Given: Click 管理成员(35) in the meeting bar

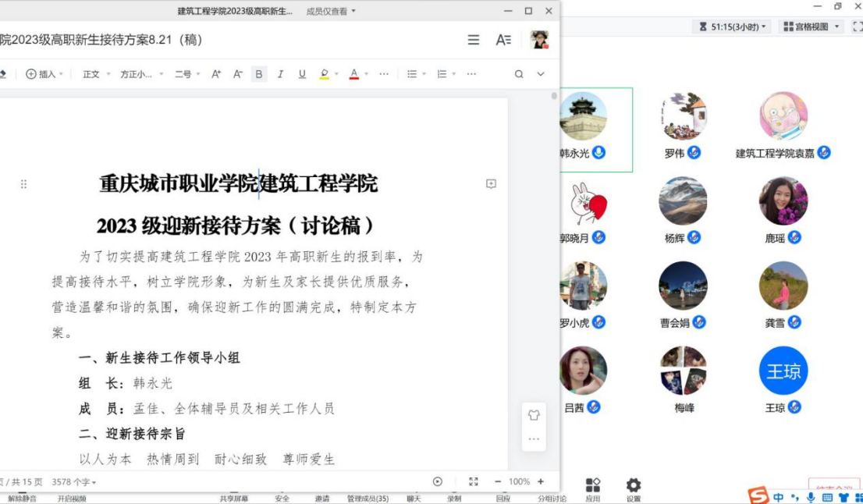Looking at the screenshot, I should [368, 499].
